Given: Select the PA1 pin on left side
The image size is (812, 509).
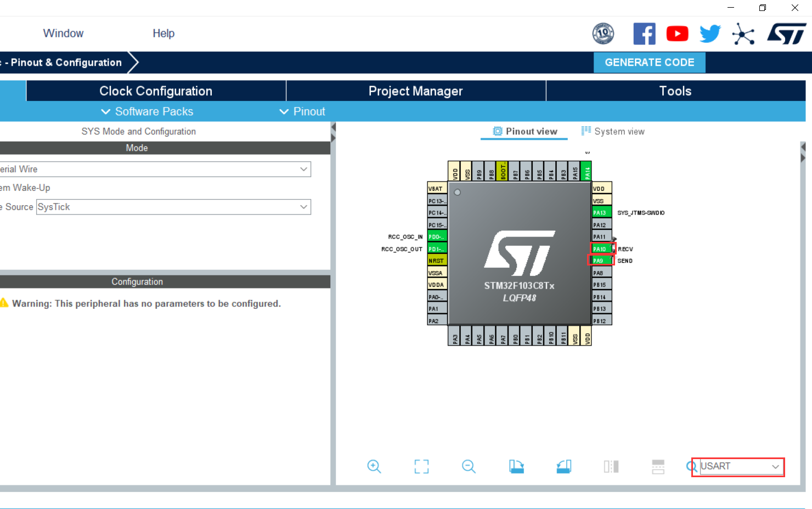Looking at the screenshot, I should click(x=437, y=309).
